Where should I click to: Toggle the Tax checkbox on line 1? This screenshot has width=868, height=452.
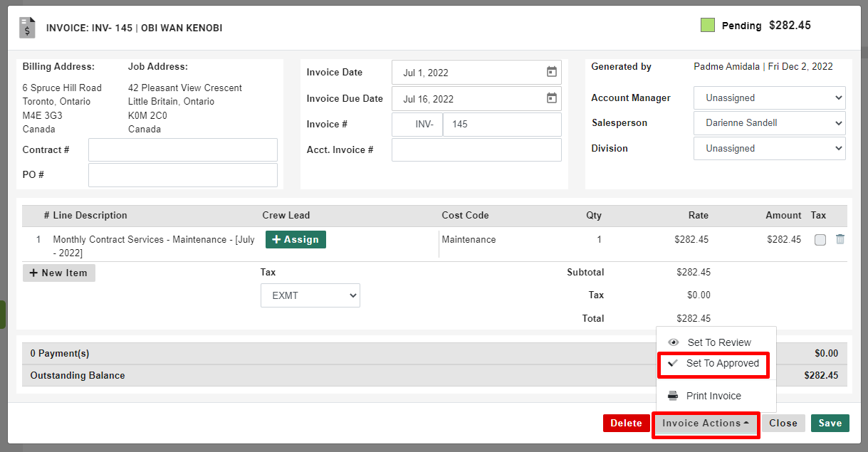(x=820, y=240)
